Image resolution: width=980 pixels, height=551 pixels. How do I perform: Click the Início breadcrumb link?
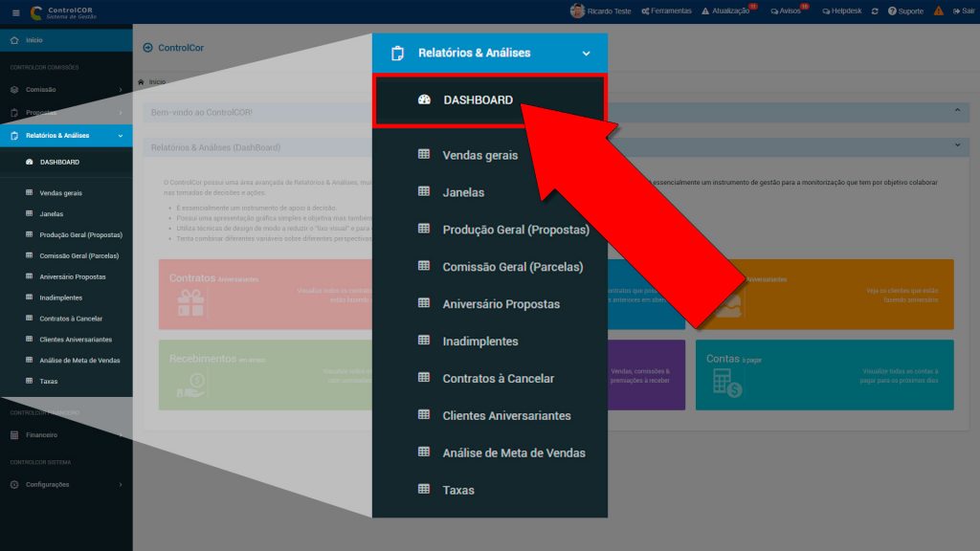coord(157,82)
